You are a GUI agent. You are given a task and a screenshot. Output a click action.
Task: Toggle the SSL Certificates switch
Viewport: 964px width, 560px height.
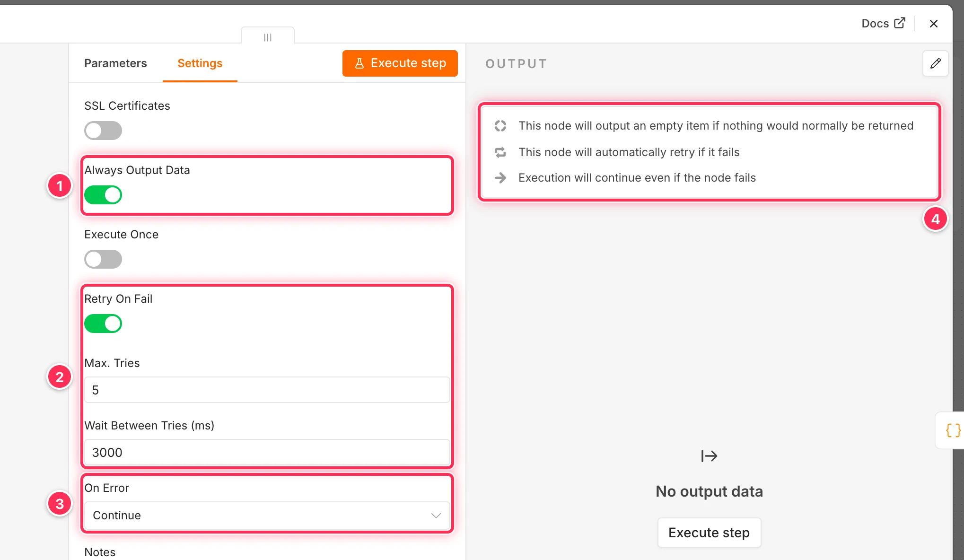coord(103,131)
